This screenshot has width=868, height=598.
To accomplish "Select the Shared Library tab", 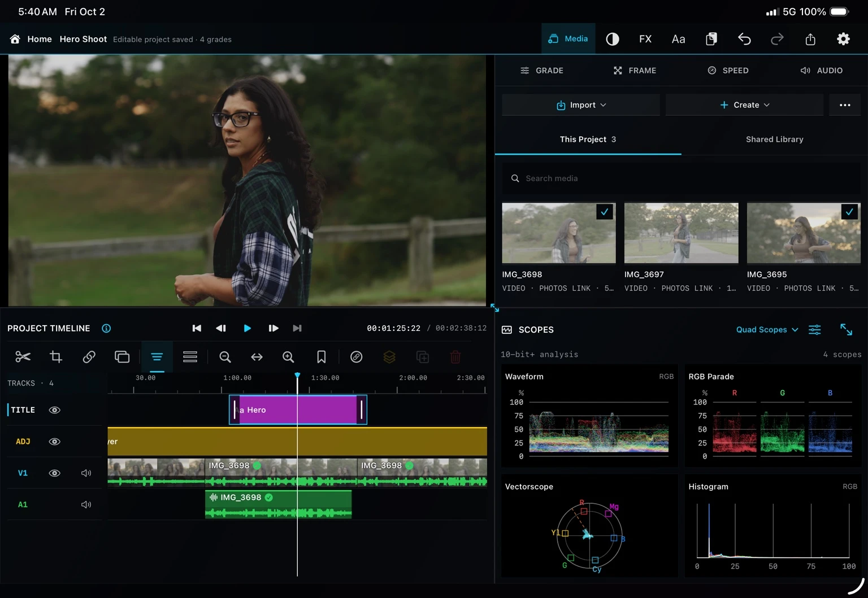I will (774, 139).
